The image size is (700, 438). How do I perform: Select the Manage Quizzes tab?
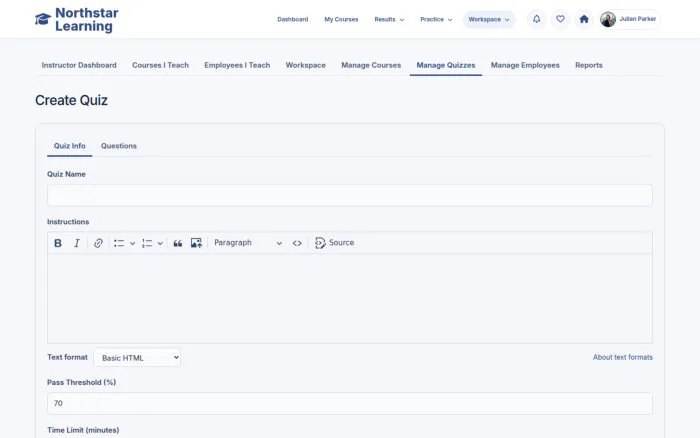pyautogui.click(x=446, y=65)
